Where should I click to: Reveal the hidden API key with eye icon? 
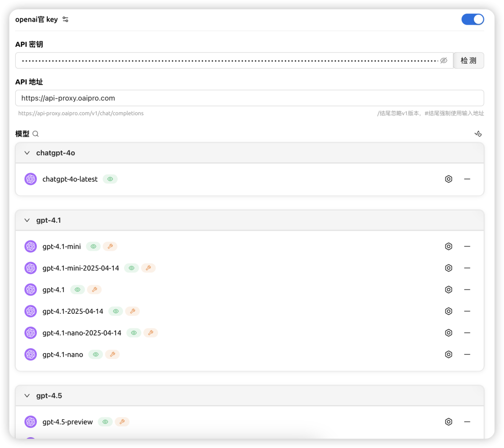pyautogui.click(x=444, y=60)
